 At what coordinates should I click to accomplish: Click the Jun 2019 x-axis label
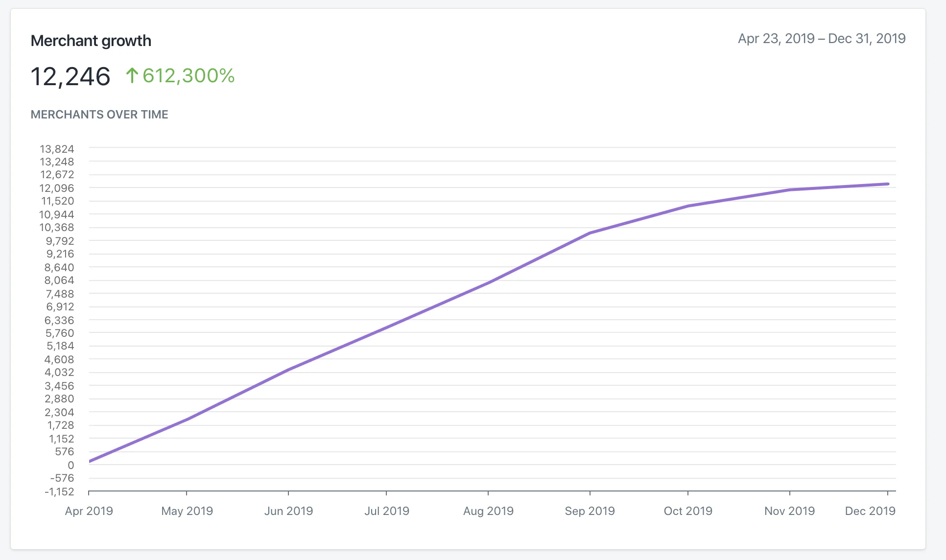point(288,511)
